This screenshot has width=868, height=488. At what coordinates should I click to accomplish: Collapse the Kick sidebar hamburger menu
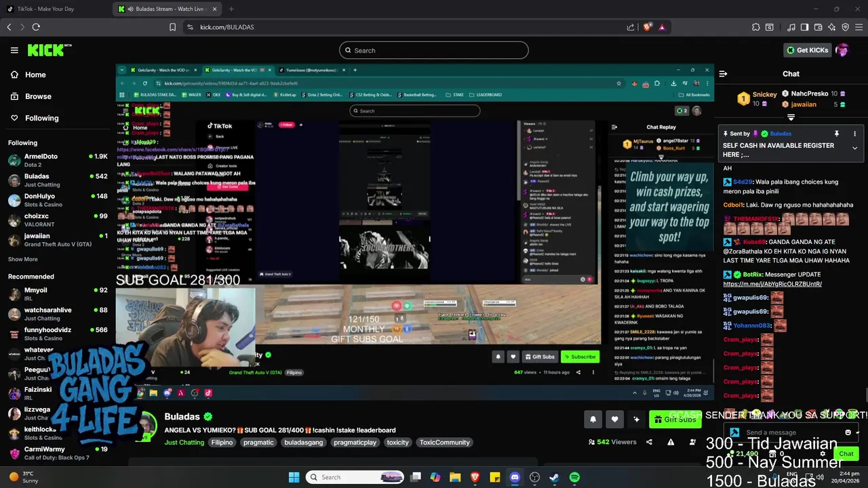coord(14,50)
